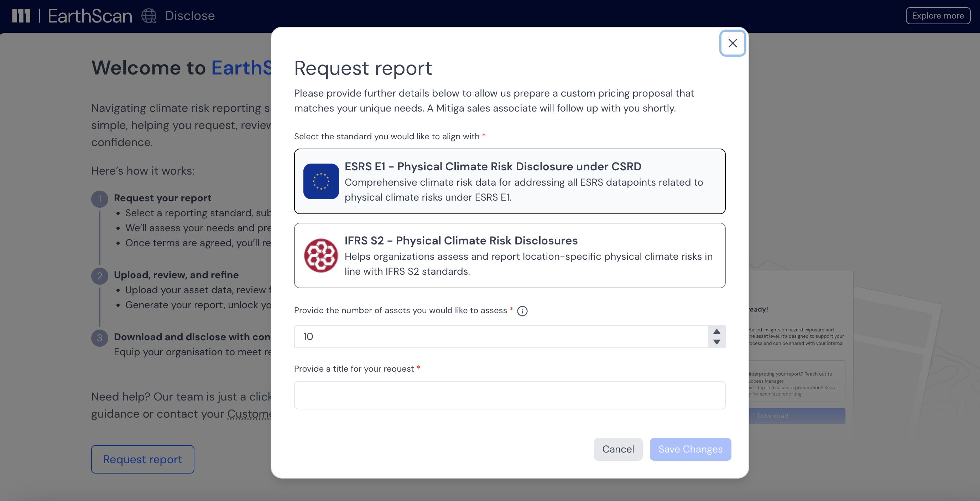Click the EarthScan title text
The height and width of the screenshot is (501, 980).
(x=90, y=16)
